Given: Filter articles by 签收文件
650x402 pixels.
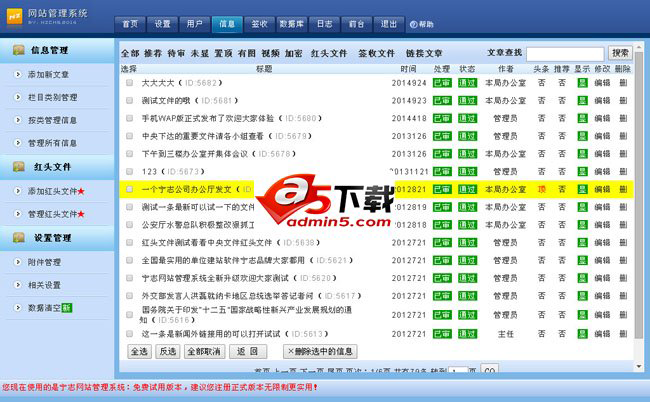Looking at the screenshot, I should (376, 53).
